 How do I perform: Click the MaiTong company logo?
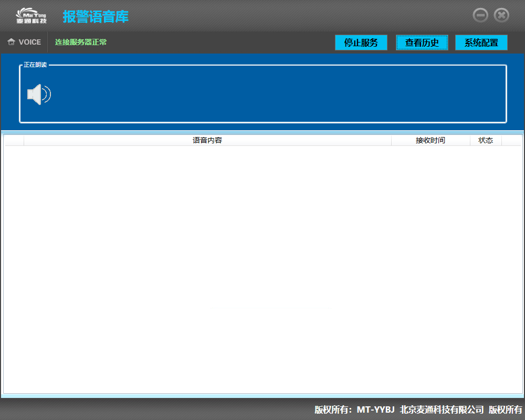[31, 16]
